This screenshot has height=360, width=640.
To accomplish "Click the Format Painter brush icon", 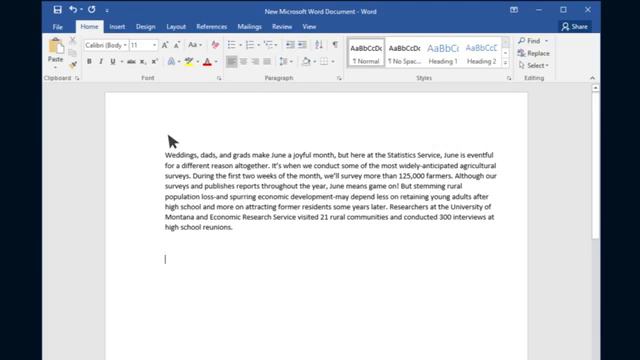I will (x=73, y=64).
